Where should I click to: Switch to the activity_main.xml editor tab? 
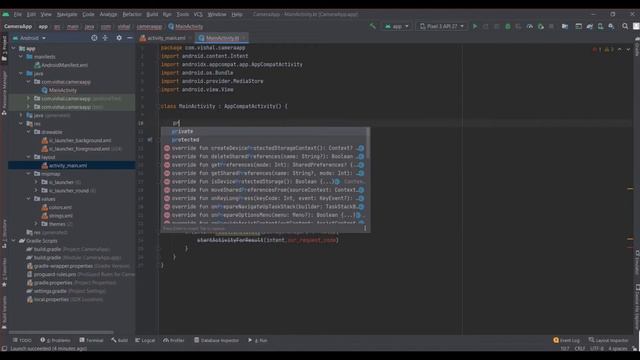(166, 38)
